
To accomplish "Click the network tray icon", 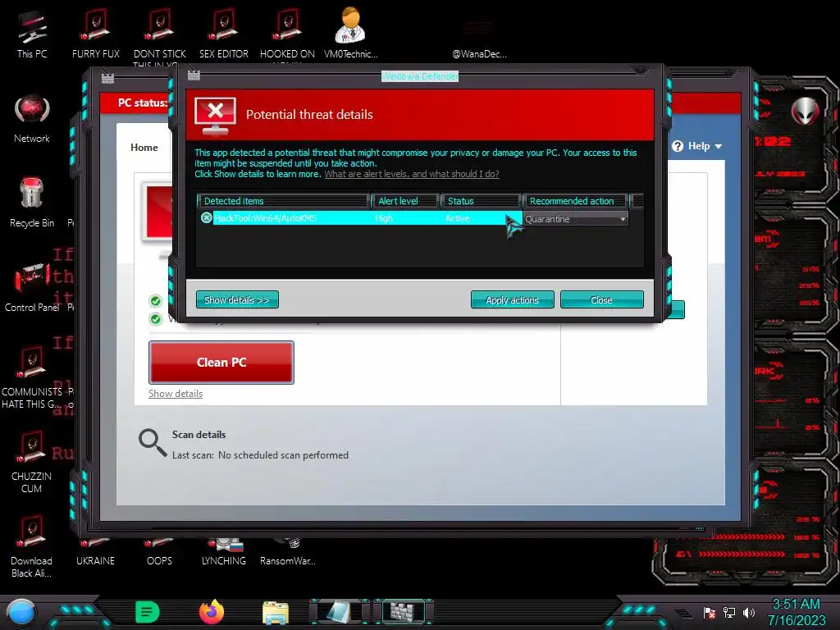I will tap(729, 612).
